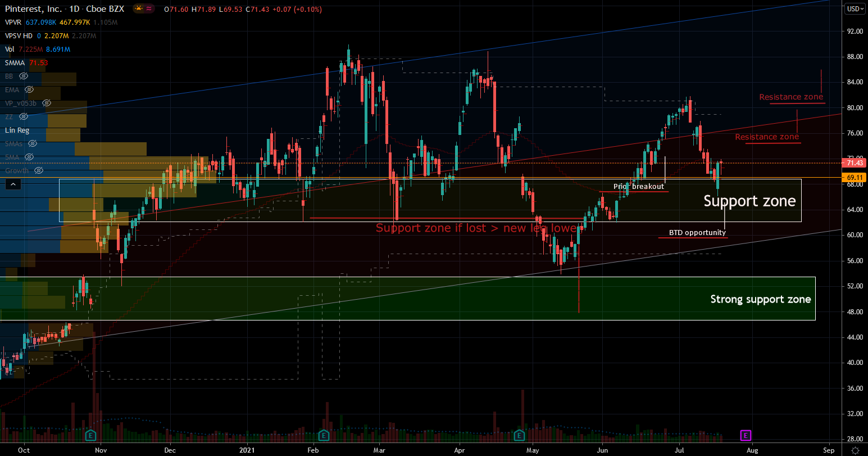Toggle visibility of the Growth indicator
The width and height of the screenshot is (868, 456).
[38, 170]
